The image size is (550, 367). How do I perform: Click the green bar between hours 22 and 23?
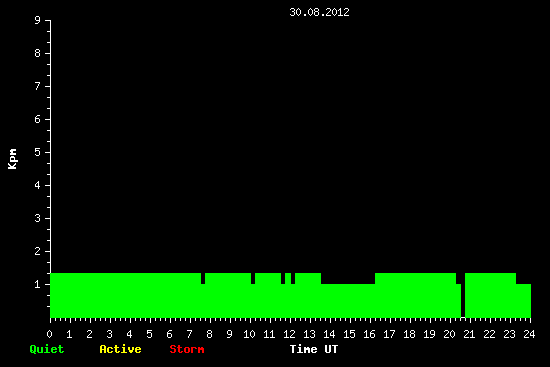point(499,295)
